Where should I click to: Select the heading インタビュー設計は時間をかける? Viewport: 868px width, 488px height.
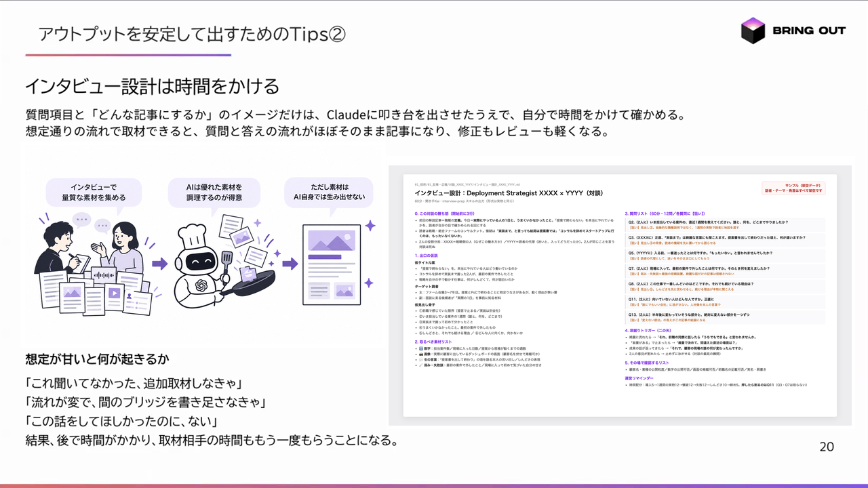coord(152,86)
